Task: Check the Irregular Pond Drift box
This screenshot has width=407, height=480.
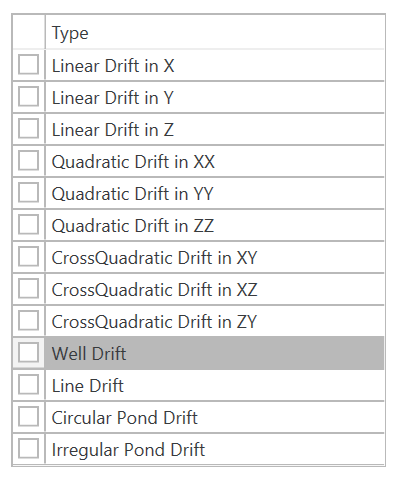Action: click(x=28, y=449)
